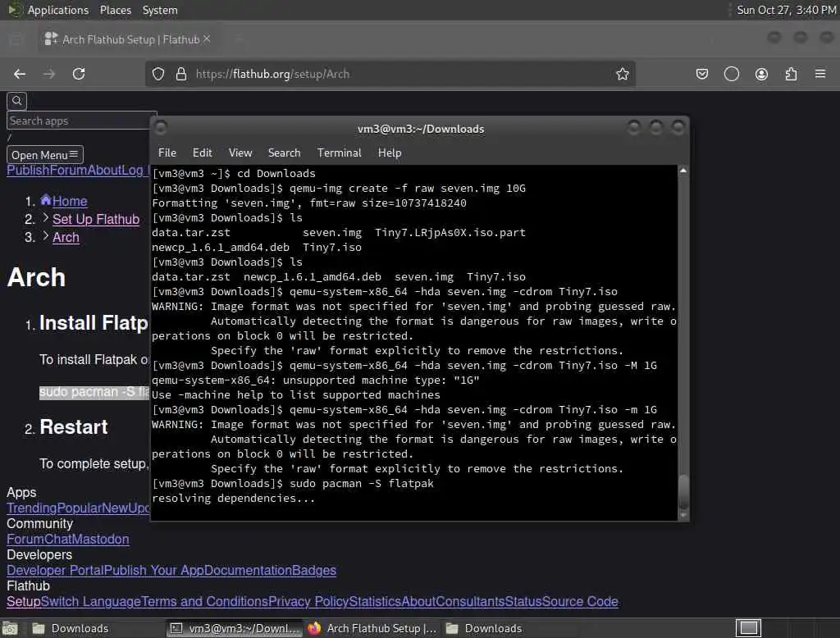
Task: Switch to vm3@vm3:~/Downl... terminal taskbar entry
Action: pyautogui.click(x=235, y=628)
